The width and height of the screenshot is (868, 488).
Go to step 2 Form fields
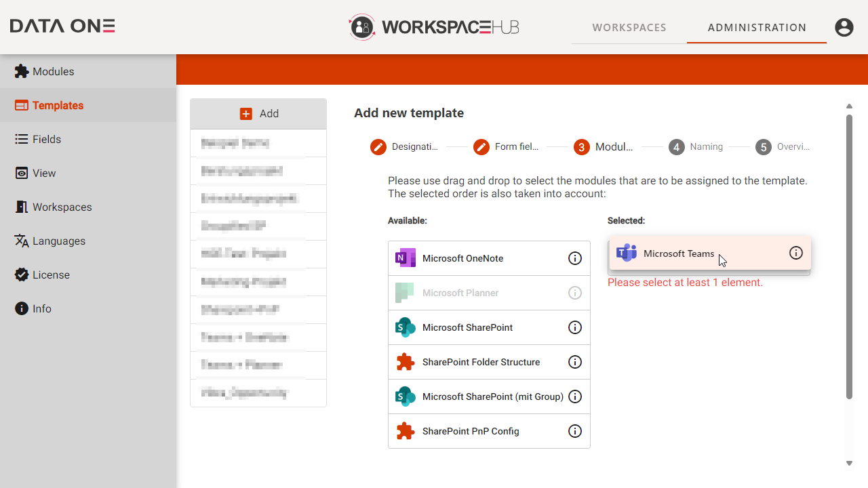[x=507, y=146]
